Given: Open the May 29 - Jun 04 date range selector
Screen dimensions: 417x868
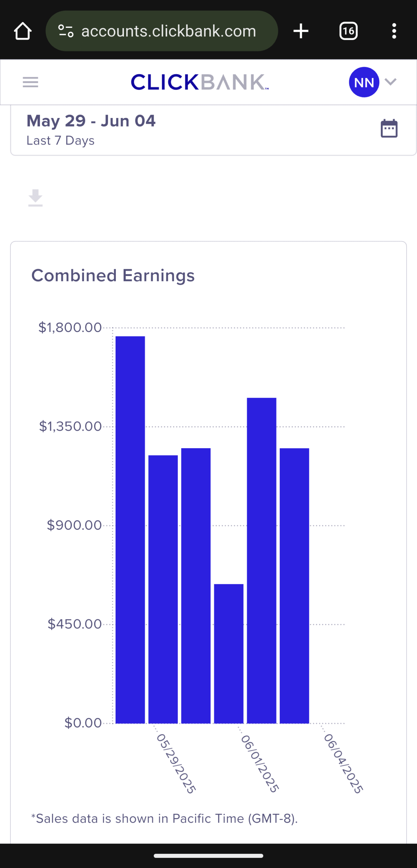Looking at the screenshot, I should point(91,129).
